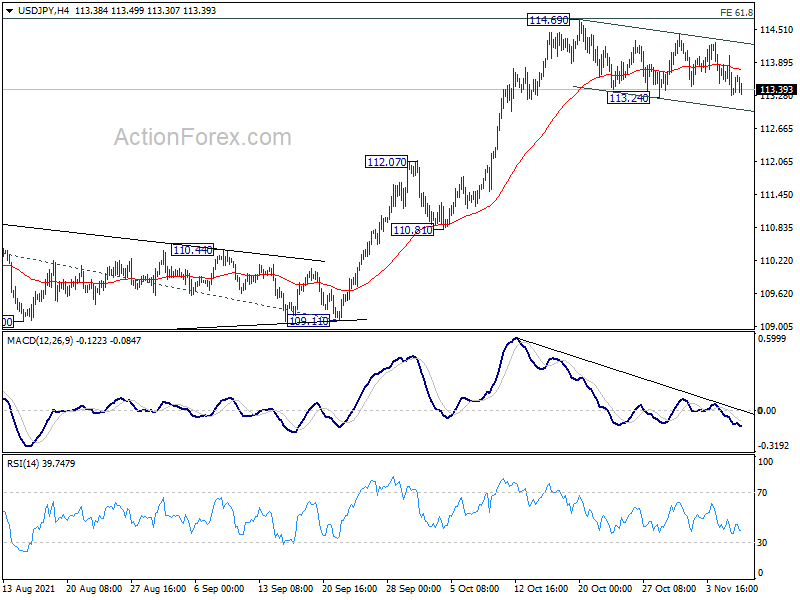
Task: Select the 114.510 price axis level
Action: click(777, 30)
